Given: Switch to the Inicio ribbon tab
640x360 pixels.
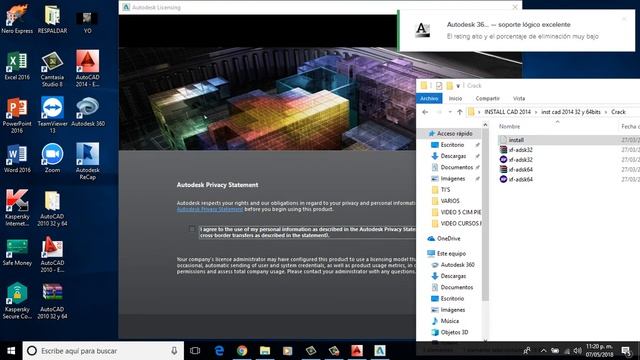Looking at the screenshot, I should point(455,98).
